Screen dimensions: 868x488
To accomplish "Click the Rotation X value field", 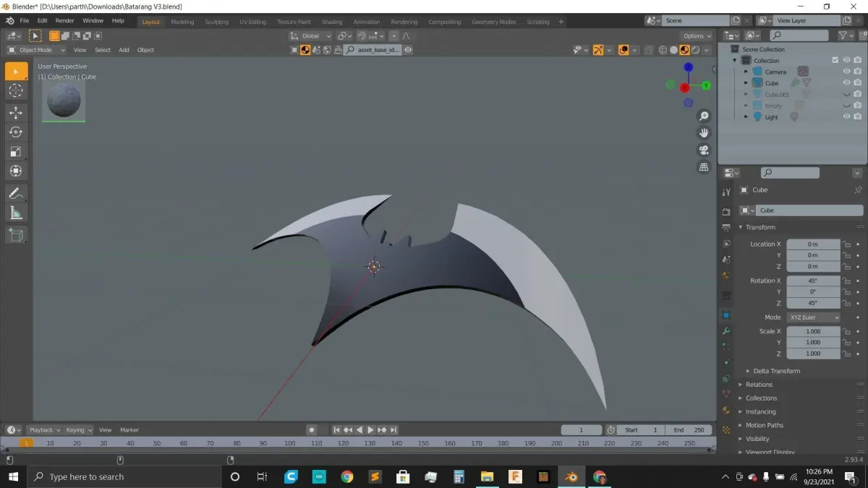I will point(813,281).
